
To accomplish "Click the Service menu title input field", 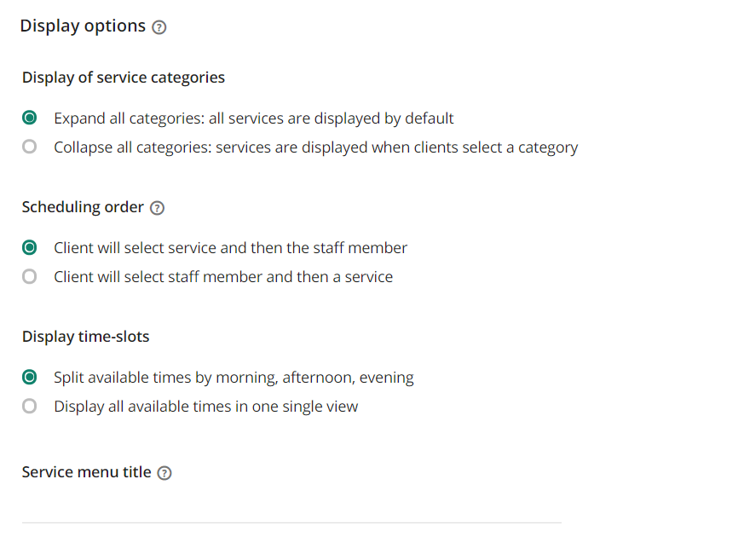I will pos(291,509).
